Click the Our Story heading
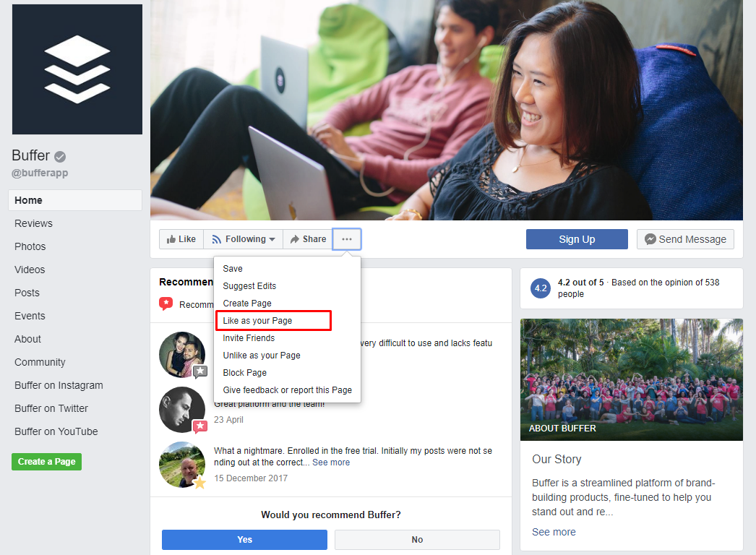This screenshot has width=756, height=555. pos(557,459)
